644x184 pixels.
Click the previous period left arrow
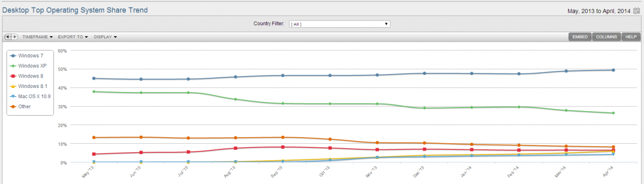click(8, 37)
